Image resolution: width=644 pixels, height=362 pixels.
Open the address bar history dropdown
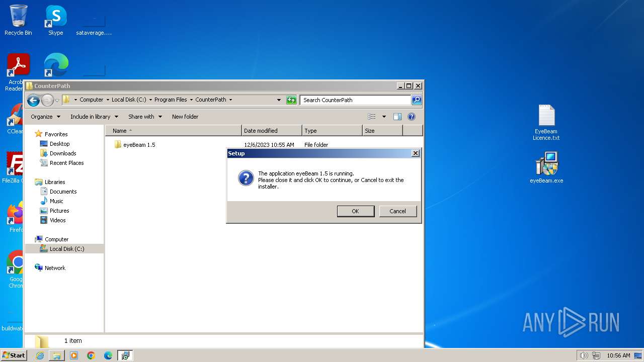coord(279,100)
